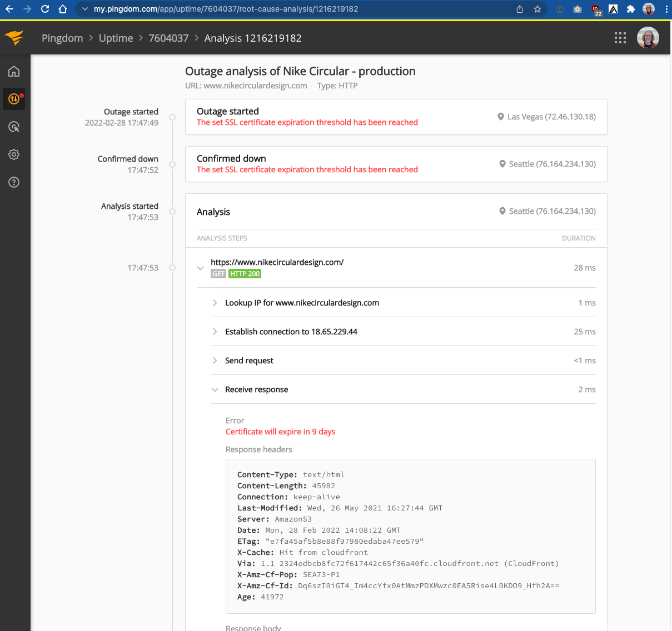Click the 2022-02-28 17:47:49 timestamp

pos(122,123)
